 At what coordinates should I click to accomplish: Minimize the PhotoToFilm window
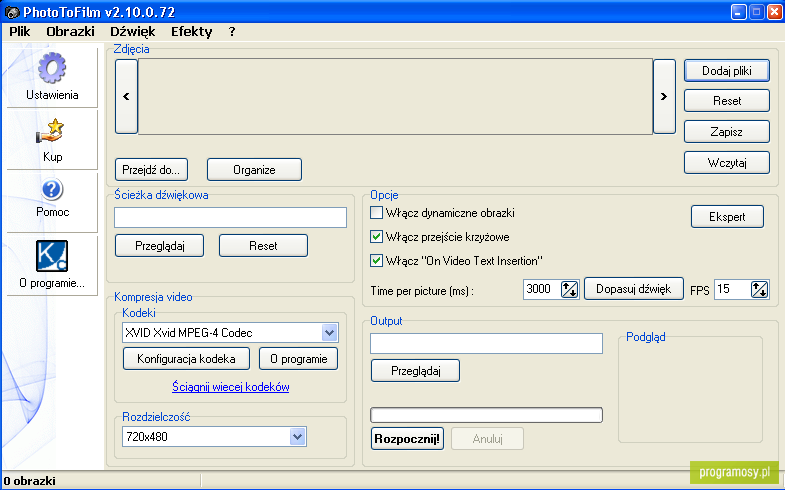point(739,12)
